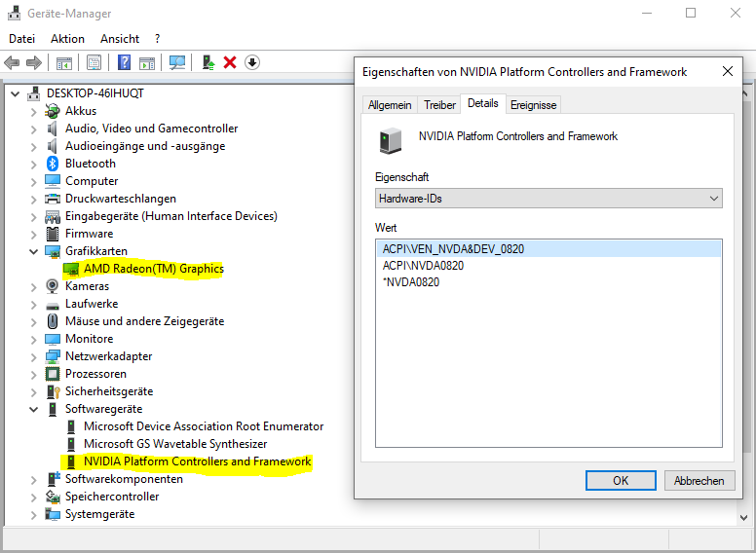The width and height of the screenshot is (756, 553).
Task: Click the Bluetooth category icon
Action: coord(53,164)
